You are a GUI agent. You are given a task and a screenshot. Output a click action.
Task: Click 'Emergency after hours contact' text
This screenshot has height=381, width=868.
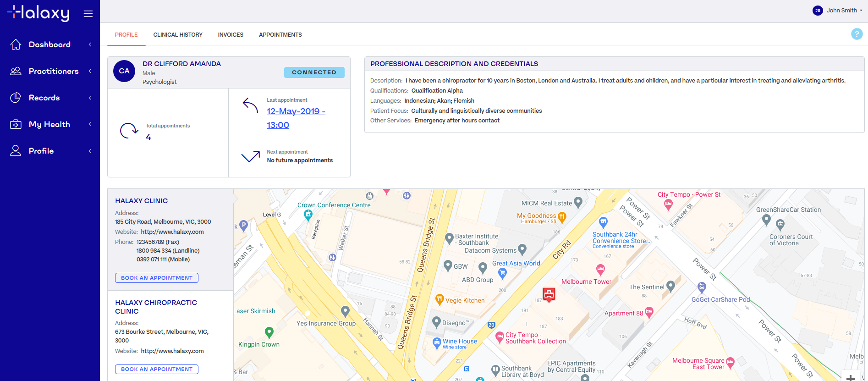(x=457, y=121)
